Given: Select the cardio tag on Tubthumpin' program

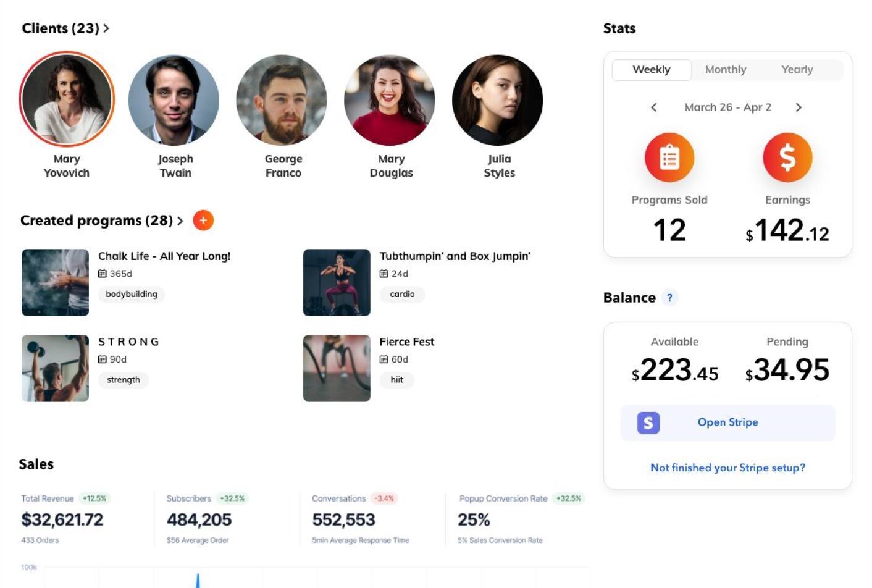Looking at the screenshot, I should (x=402, y=294).
